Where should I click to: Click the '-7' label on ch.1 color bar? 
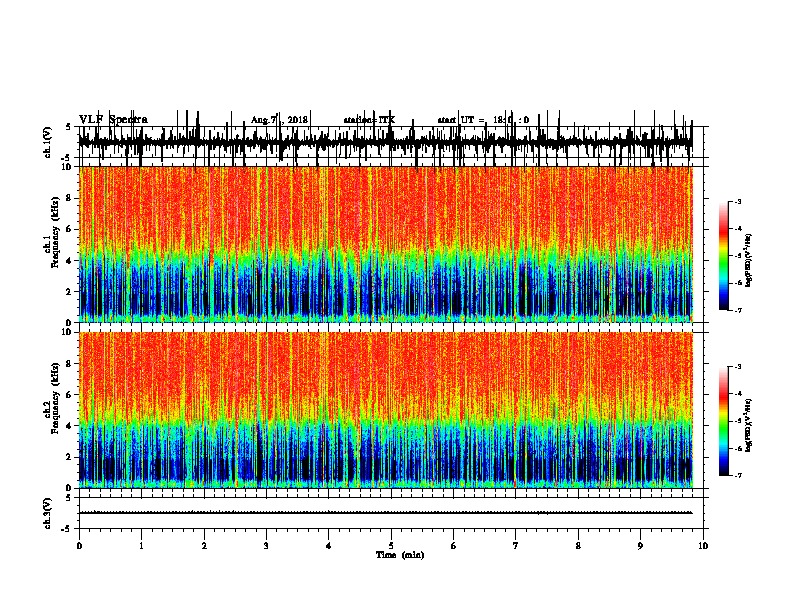[737, 310]
